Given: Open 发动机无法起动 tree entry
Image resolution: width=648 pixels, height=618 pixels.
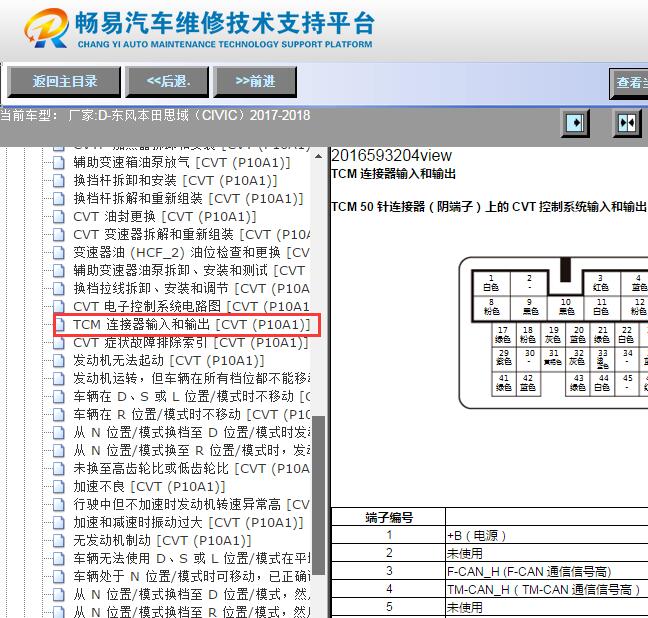Looking at the screenshot, I should coord(169,361).
